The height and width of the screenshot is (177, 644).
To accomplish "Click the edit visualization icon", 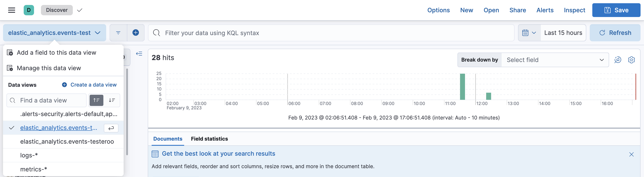I will (618, 60).
